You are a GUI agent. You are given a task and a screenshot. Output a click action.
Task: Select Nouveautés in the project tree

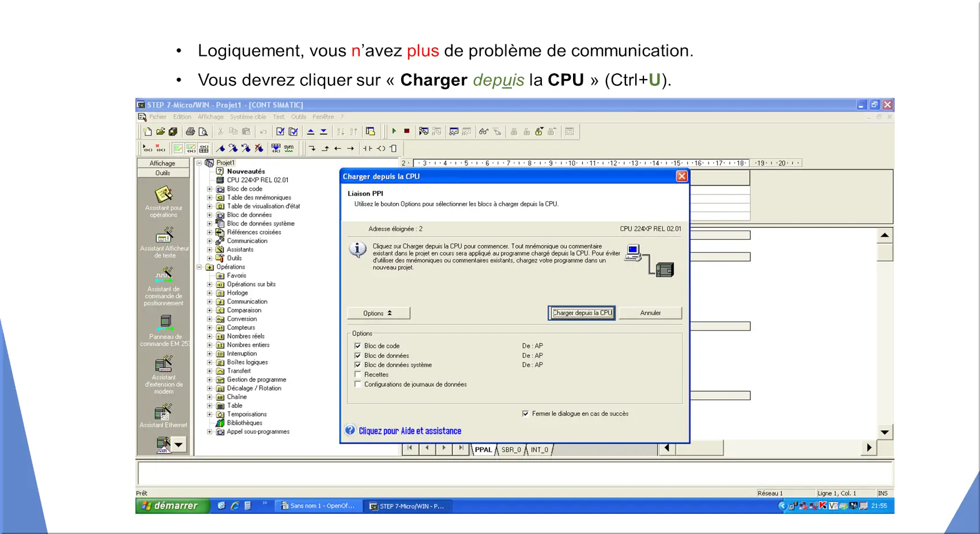(246, 171)
